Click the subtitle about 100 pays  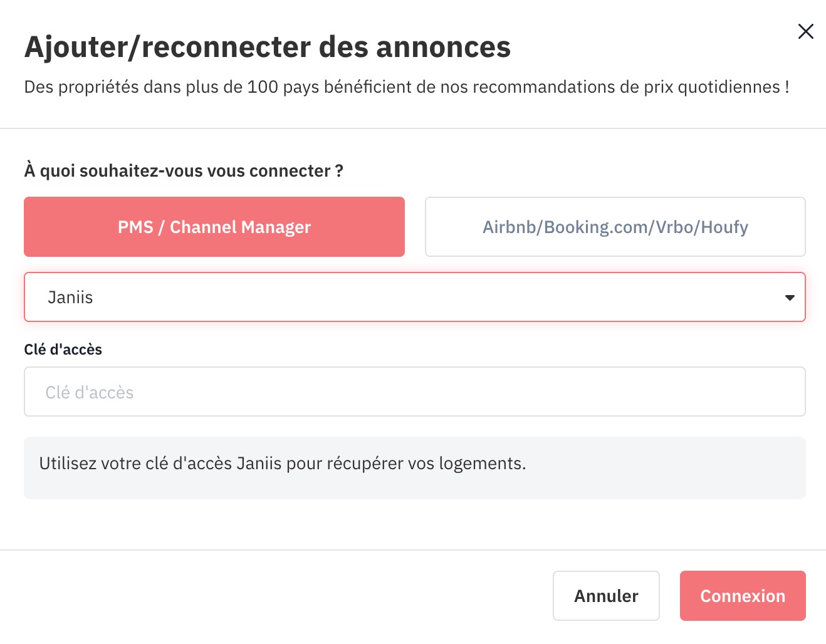click(406, 86)
